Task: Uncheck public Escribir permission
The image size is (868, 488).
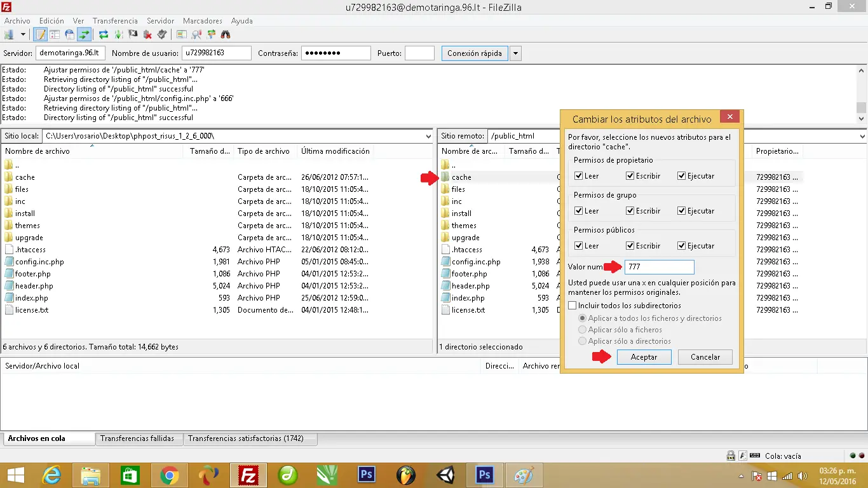Action: (x=630, y=246)
